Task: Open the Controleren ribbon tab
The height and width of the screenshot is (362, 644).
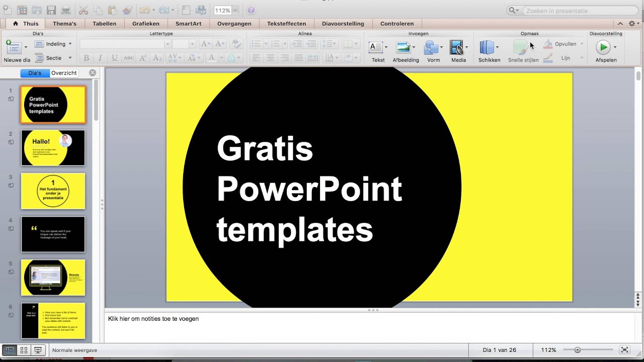Action: (397, 24)
